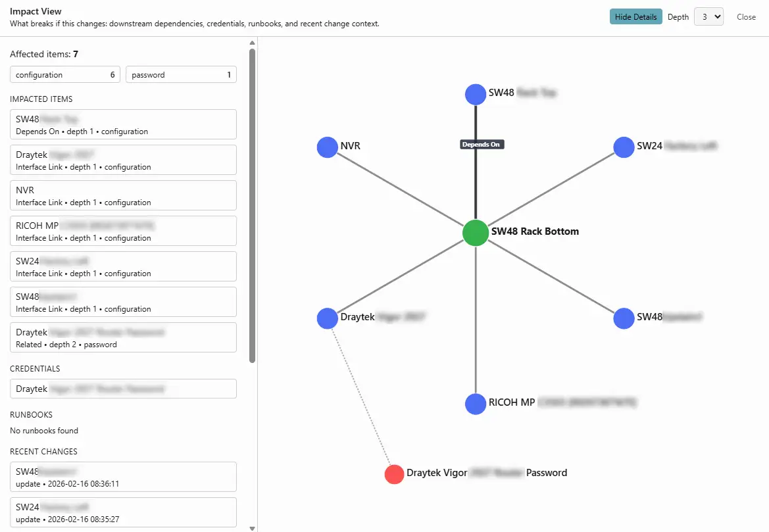769x532 pixels.
Task: Click the green SW48 Rack Bottom node
Action: [475, 233]
